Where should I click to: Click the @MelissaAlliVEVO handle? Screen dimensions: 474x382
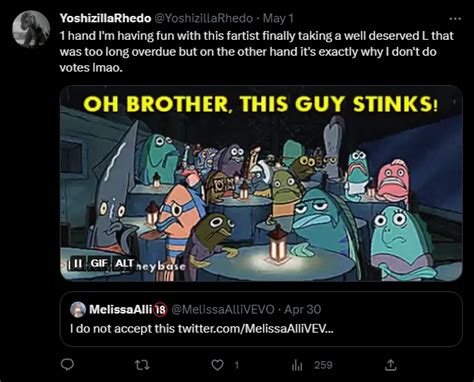223,310
